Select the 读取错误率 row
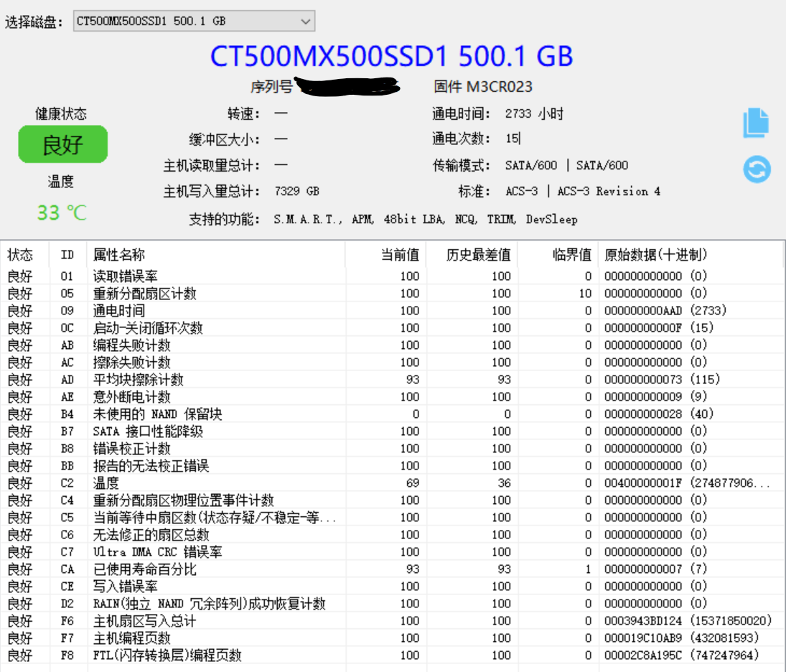The image size is (786, 672). point(391,276)
